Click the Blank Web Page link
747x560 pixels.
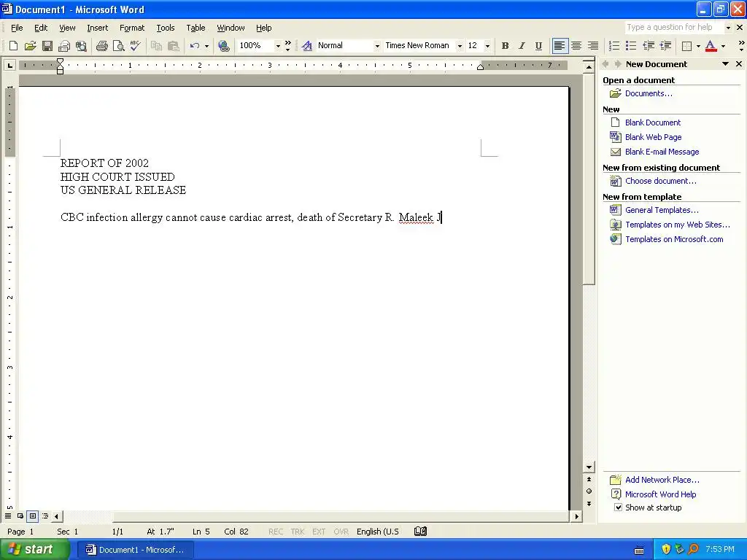[x=653, y=137]
